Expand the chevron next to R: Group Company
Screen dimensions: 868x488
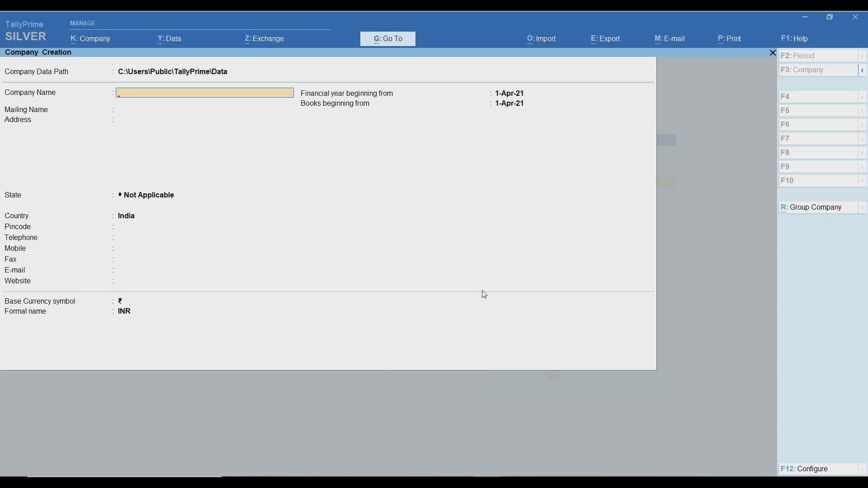coord(863,208)
